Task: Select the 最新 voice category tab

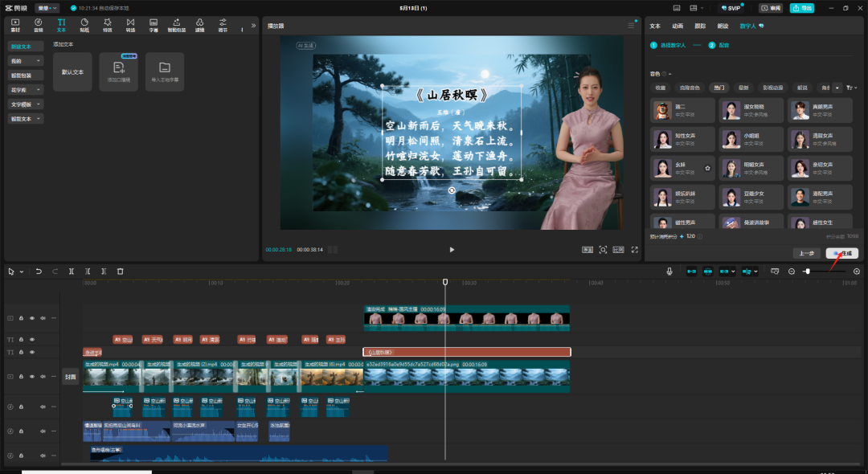Action: coord(744,88)
